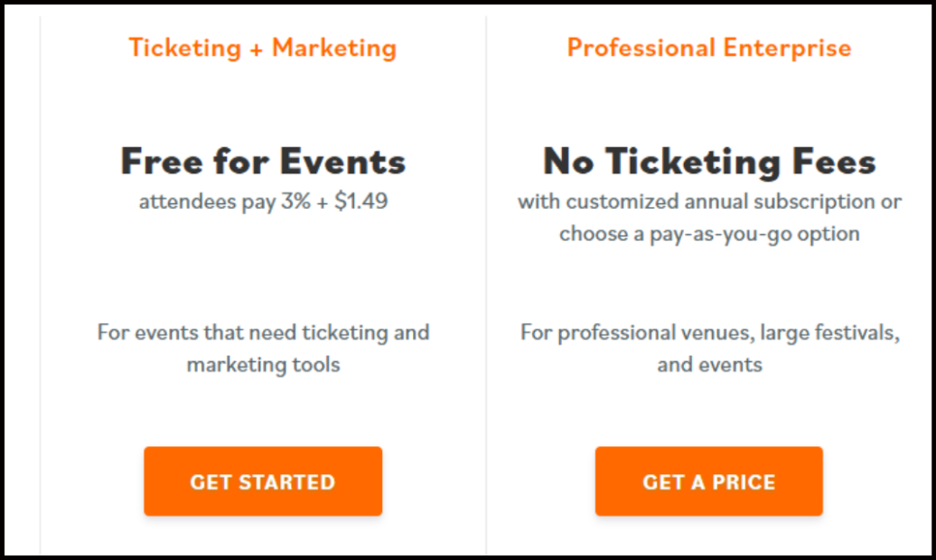Click "For professional venues, large festivals," text
This screenshot has height=560, width=936.
click(x=709, y=332)
